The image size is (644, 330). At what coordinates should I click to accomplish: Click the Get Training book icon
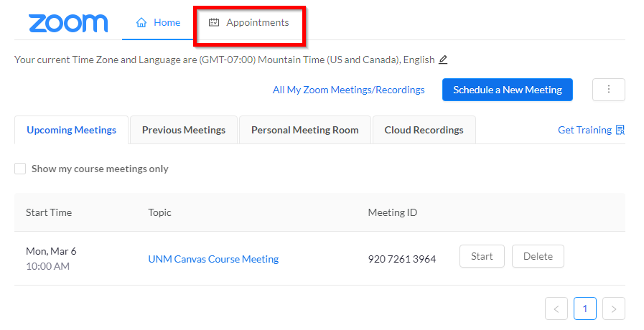(x=620, y=131)
